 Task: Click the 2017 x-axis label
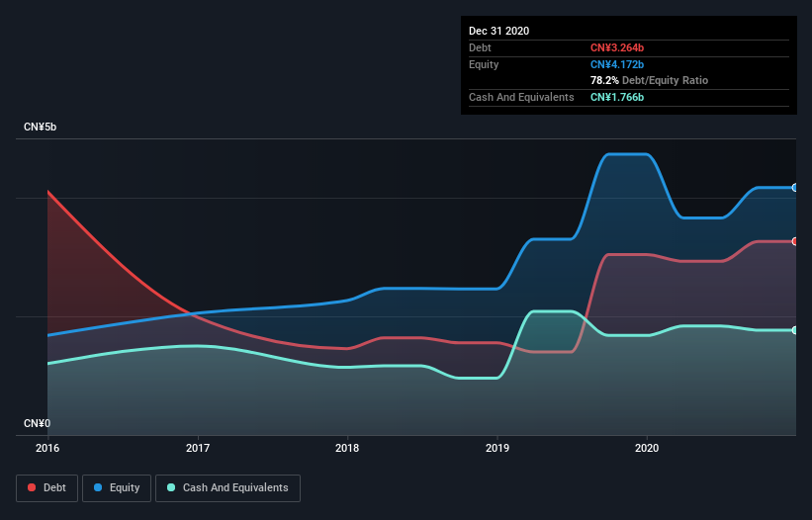point(197,448)
